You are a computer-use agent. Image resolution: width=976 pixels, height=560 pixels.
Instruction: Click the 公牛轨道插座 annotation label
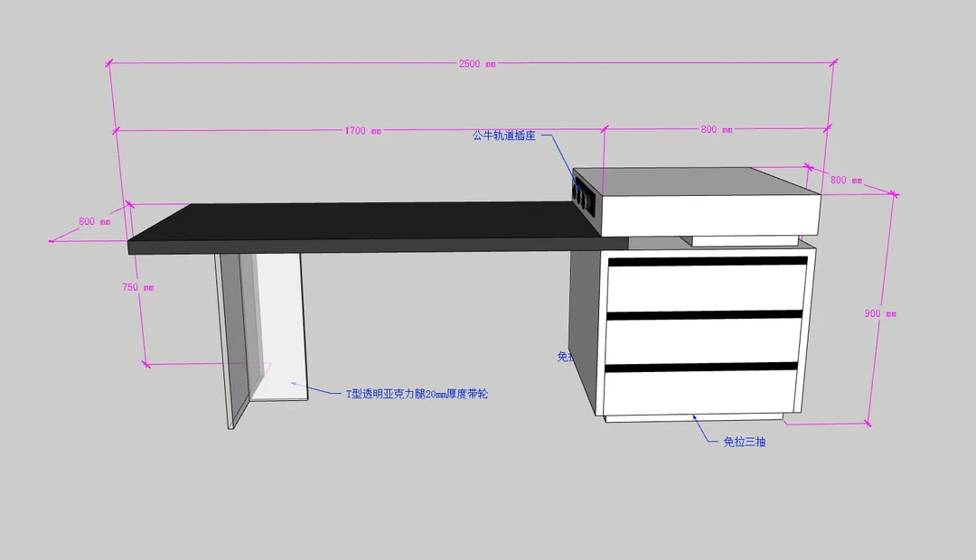(503, 135)
